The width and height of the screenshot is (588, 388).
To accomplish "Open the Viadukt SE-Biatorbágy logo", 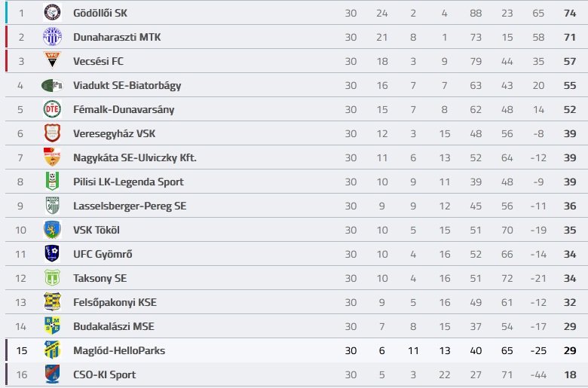I will (52, 85).
